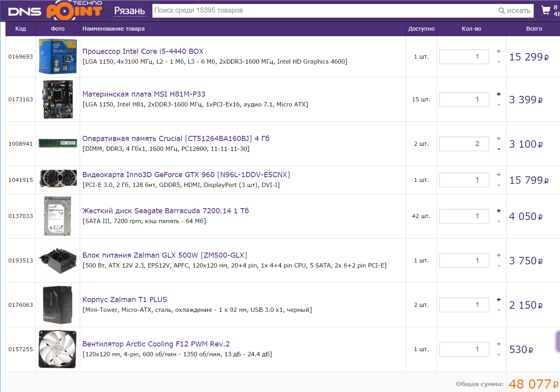The image size is (560, 392).
Task: Increase quantity of Inno3D GTX 960 card
Action: click(x=499, y=175)
